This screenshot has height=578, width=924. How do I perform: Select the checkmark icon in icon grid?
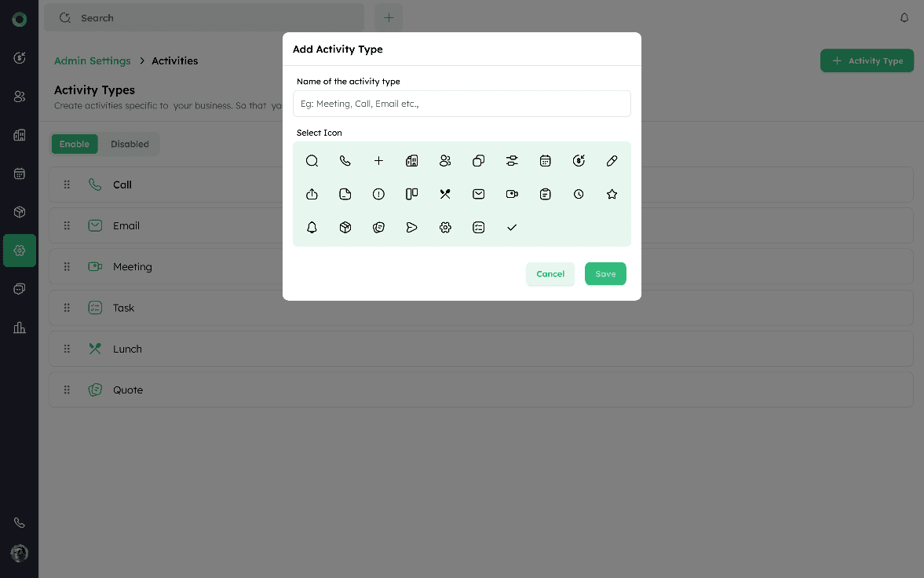[x=512, y=228]
